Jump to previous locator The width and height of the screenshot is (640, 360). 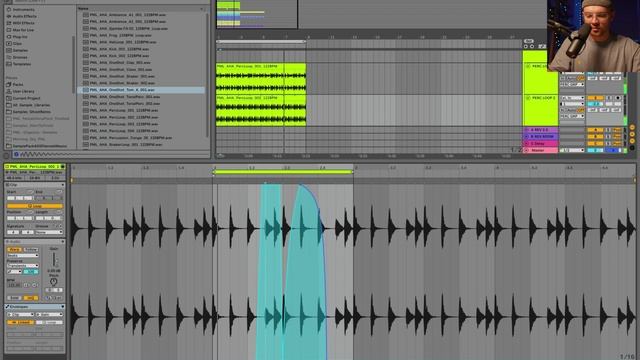[526, 47]
